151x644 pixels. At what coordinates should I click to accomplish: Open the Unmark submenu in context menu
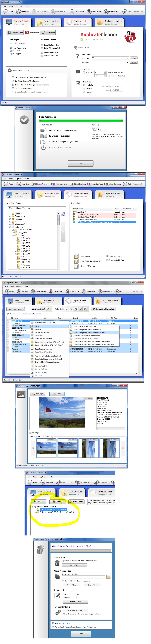pos(49,329)
